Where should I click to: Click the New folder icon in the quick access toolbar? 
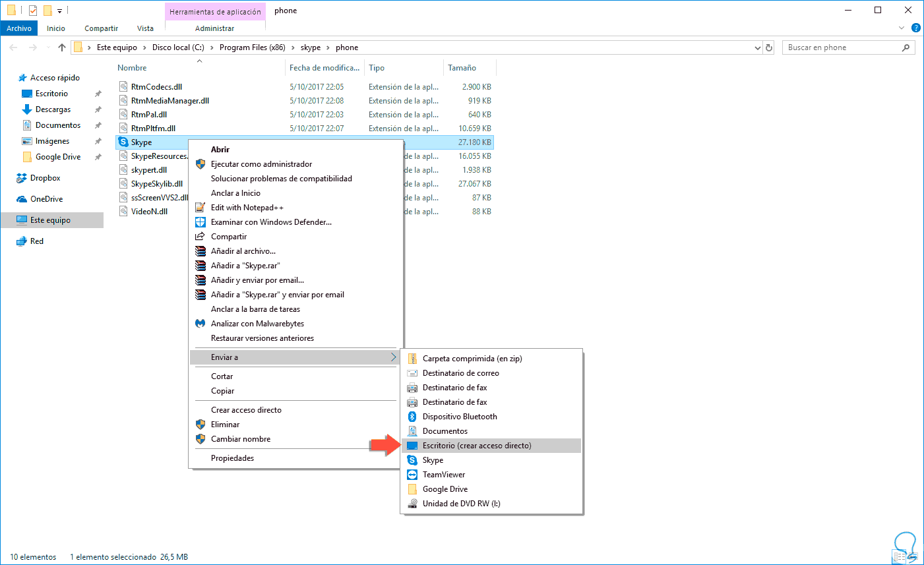click(47, 11)
